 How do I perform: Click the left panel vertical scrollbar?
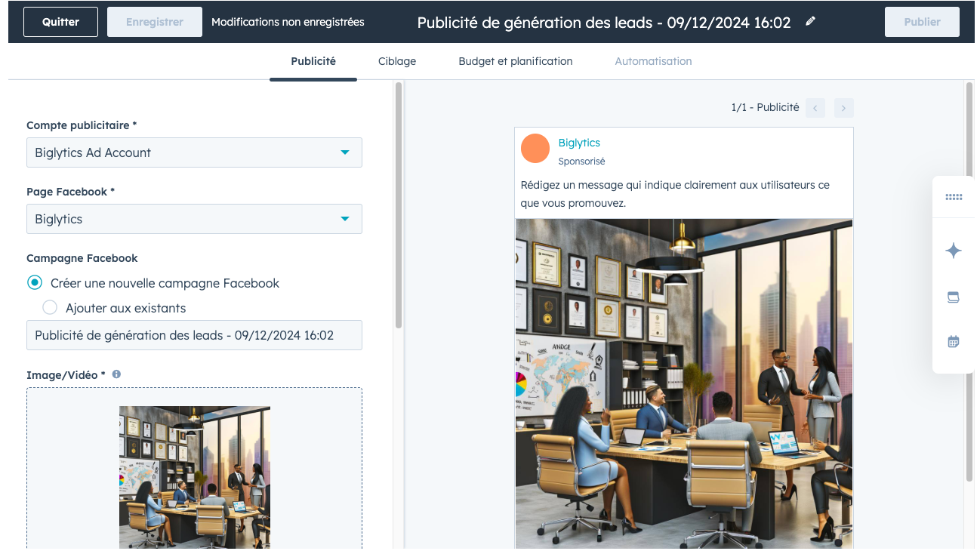tap(398, 204)
